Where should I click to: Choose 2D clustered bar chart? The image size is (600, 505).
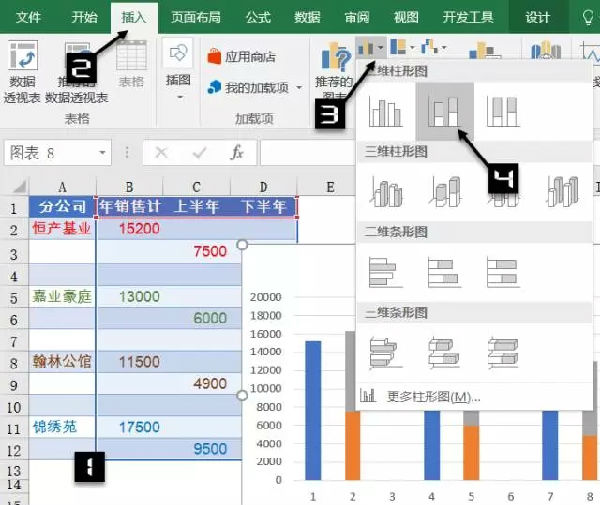tap(385, 272)
